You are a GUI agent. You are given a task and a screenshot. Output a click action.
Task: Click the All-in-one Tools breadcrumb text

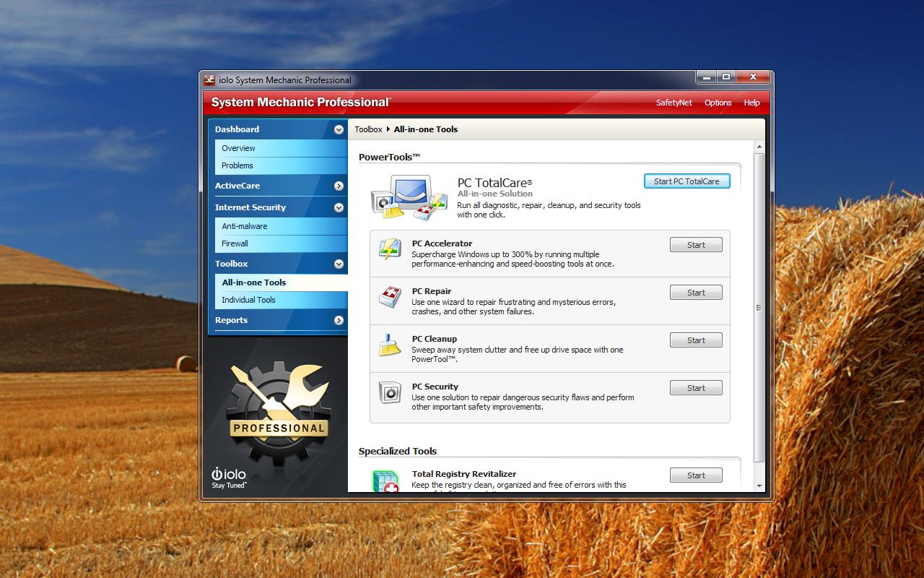pyautogui.click(x=426, y=129)
